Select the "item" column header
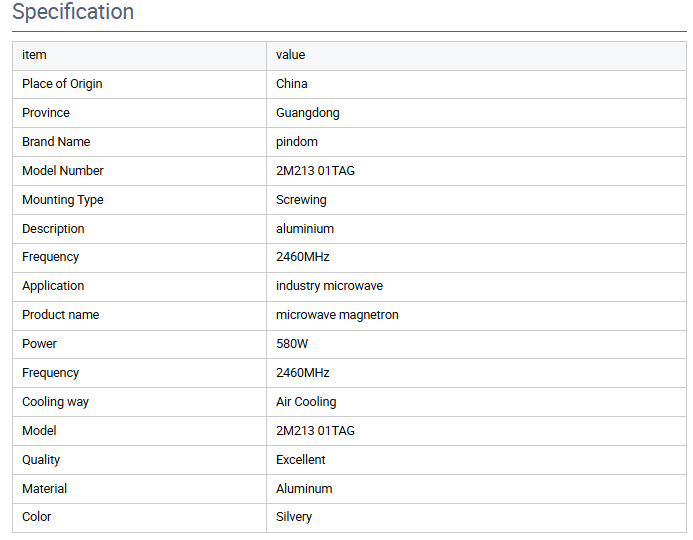 [34, 55]
